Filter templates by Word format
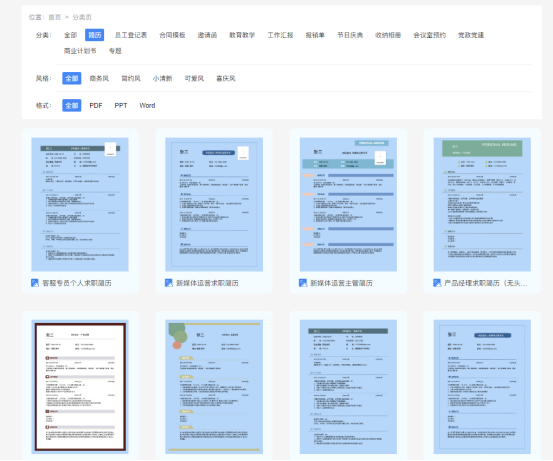This screenshot has width=553, height=461. coord(147,105)
